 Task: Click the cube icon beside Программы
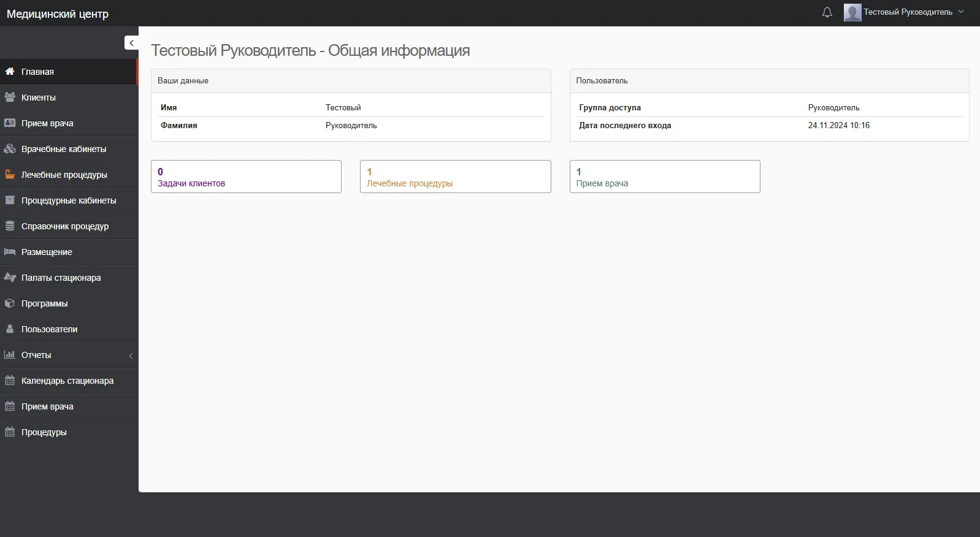tap(10, 303)
